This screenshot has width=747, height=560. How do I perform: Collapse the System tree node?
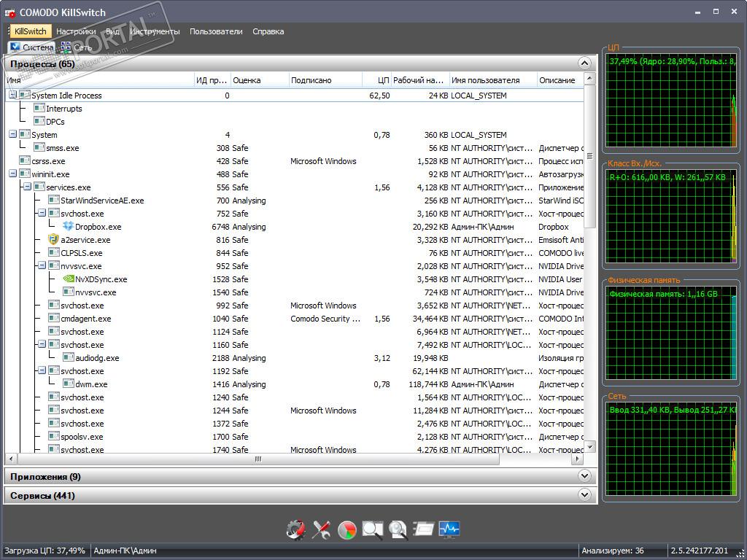coord(13,135)
